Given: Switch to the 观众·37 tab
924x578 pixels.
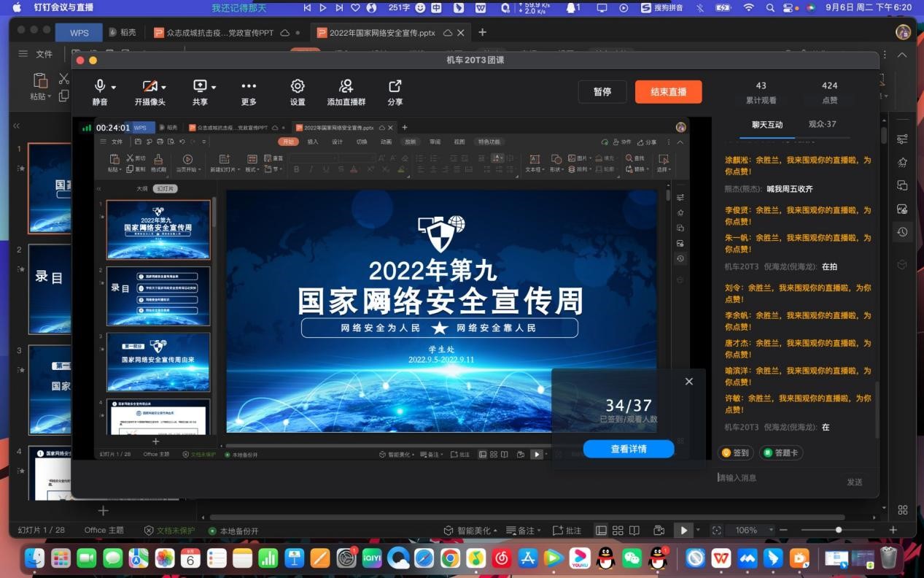Looking at the screenshot, I should (x=822, y=123).
